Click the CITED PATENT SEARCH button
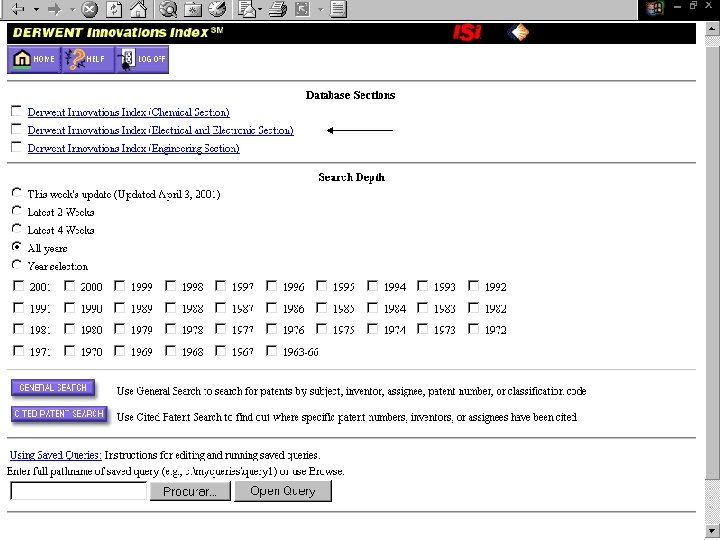 point(59,414)
